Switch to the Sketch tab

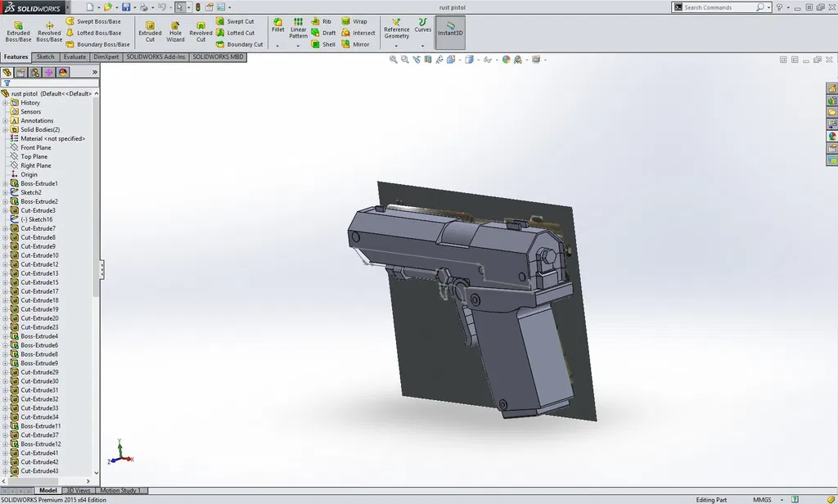point(45,56)
